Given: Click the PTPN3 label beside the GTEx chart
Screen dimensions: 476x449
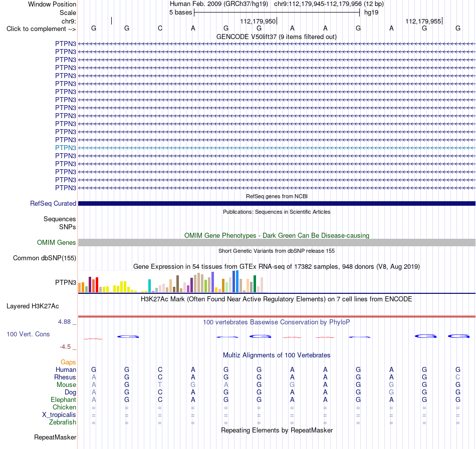Looking at the screenshot, I should pos(66,282).
